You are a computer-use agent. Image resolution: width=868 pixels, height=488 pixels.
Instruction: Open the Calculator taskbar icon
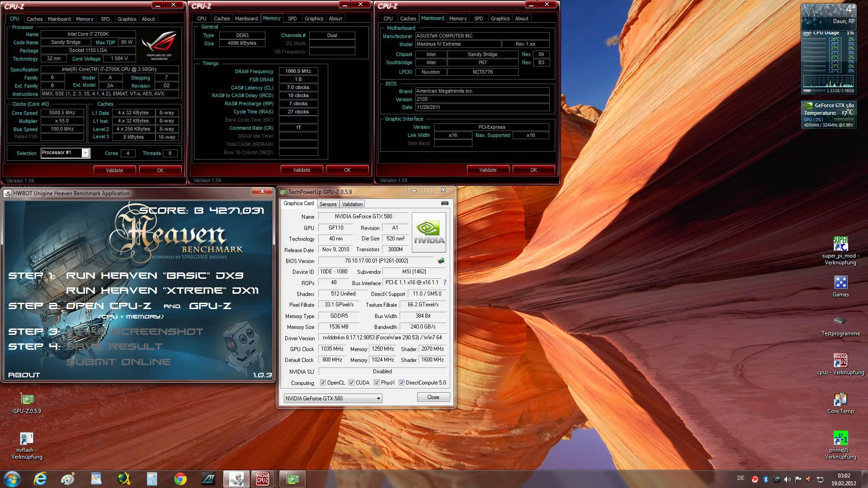click(152, 479)
